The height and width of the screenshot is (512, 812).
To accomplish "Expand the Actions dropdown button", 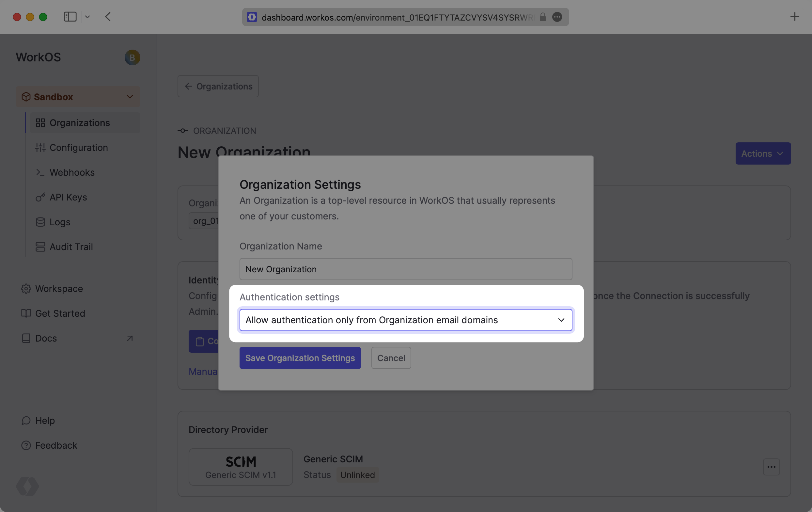I will [763, 154].
